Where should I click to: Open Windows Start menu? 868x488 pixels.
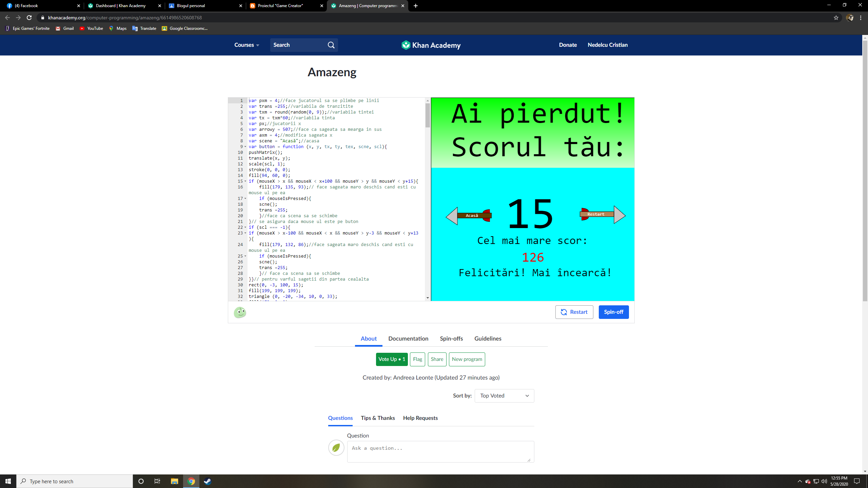click(8, 481)
